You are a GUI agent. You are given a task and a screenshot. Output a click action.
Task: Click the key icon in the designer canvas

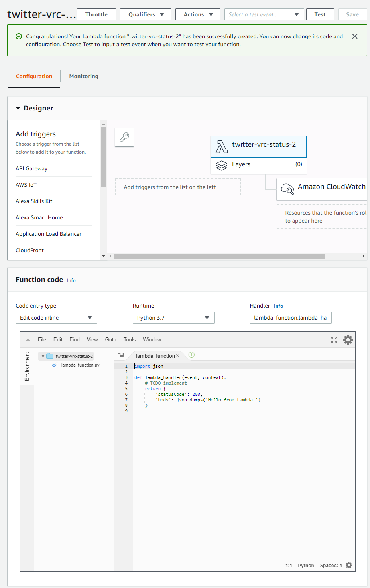(x=124, y=137)
